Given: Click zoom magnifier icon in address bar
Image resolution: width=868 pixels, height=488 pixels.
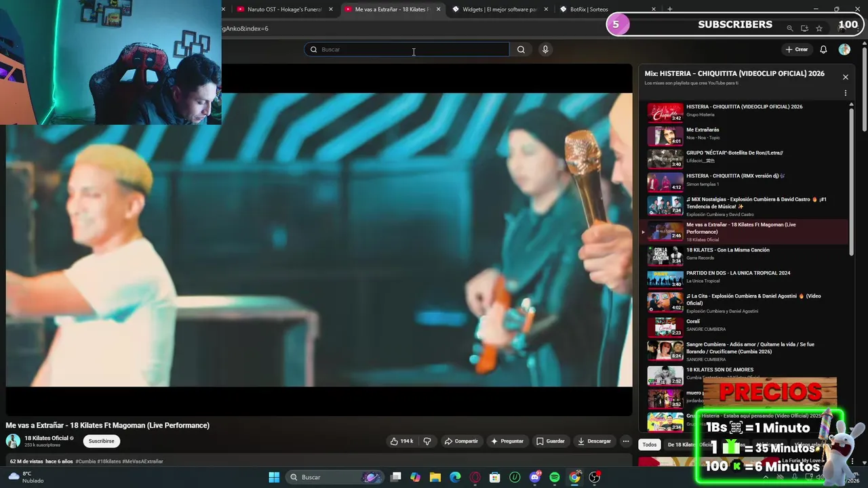Looking at the screenshot, I should 789,28.
